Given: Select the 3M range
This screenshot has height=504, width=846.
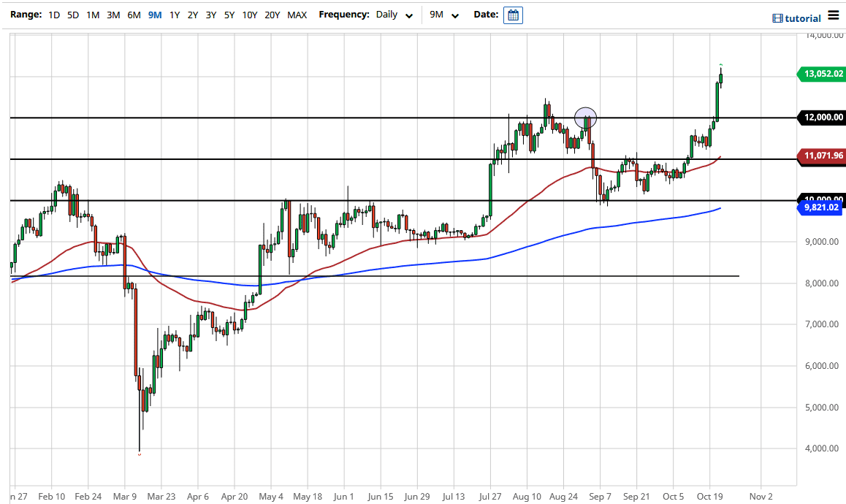Looking at the screenshot, I should tap(113, 15).
